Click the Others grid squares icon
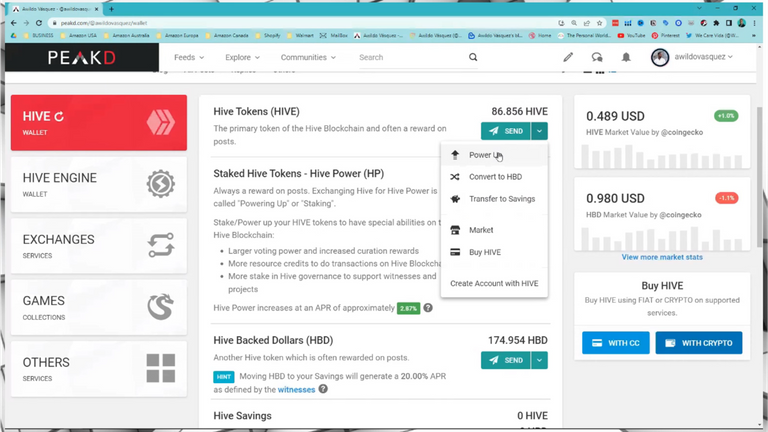Image resolution: width=768 pixels, height=432 pixels. pyautogui.click(x=161, y=368)
